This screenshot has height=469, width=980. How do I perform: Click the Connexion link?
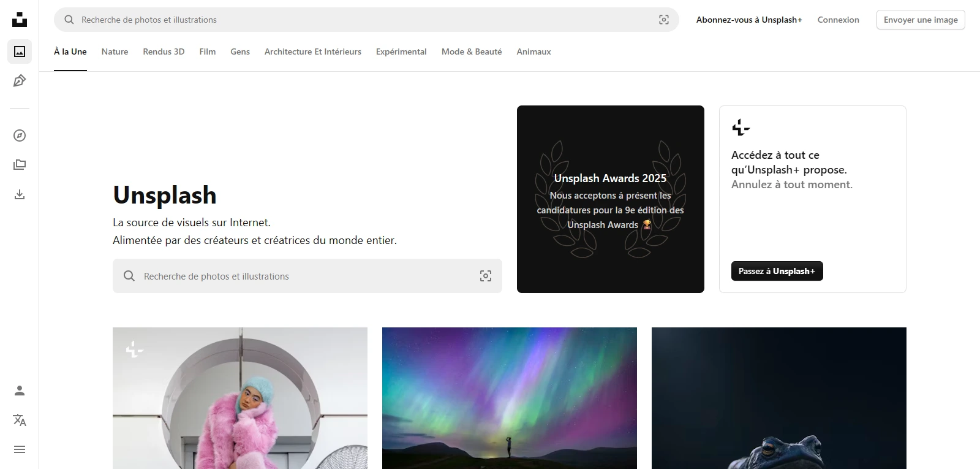[x=839, y=20]
